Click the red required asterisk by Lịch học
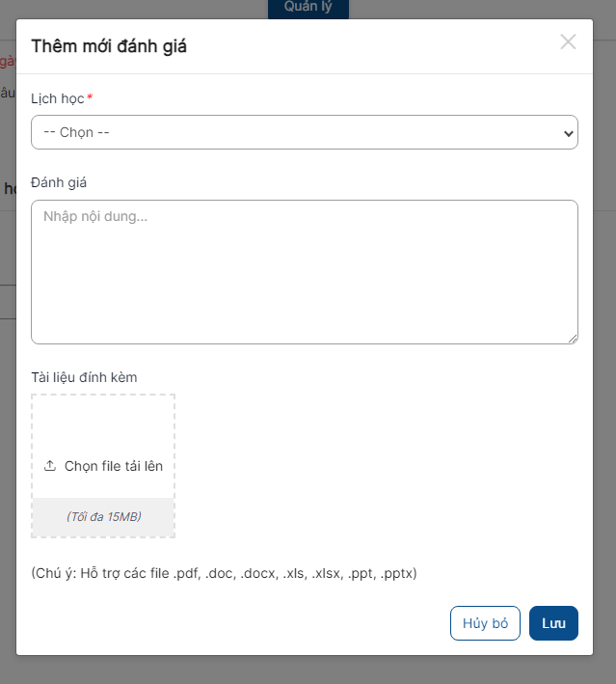 tap(90, 96)
